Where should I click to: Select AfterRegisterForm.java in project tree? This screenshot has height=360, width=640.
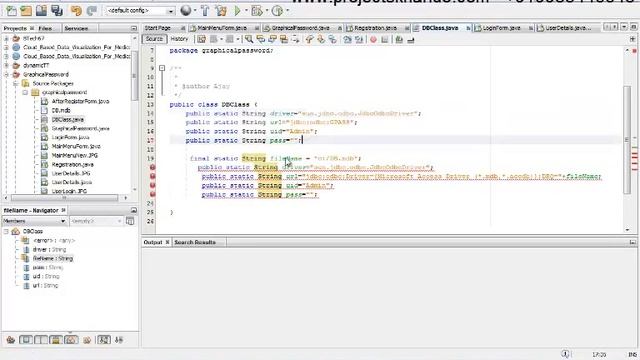pos(80,101)
